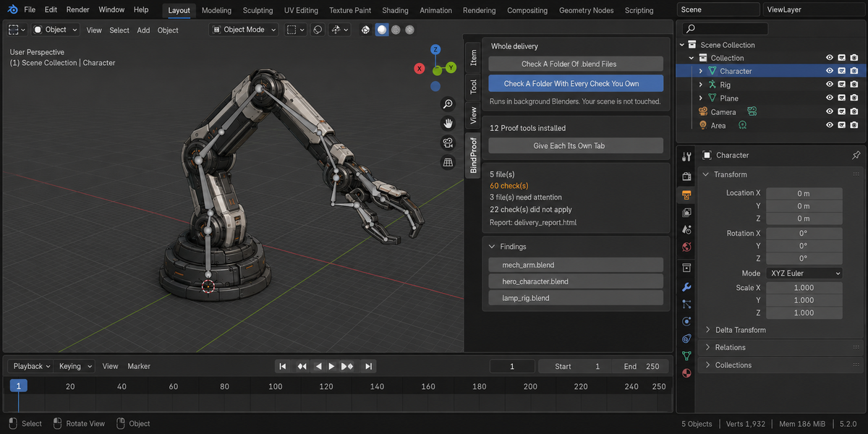Click frame 120 on the timeline ruler

(325, 386)
